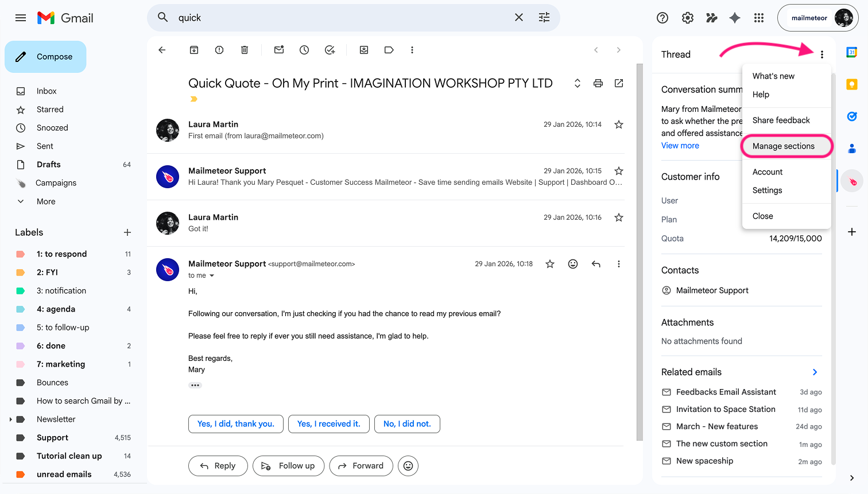Star Laura Martin's first message

click(x=618, y=124)
